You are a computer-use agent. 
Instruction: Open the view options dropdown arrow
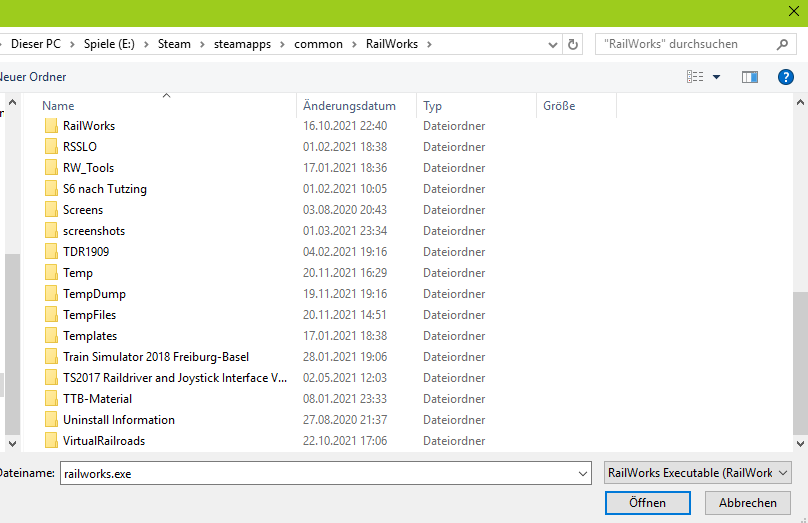716,77
